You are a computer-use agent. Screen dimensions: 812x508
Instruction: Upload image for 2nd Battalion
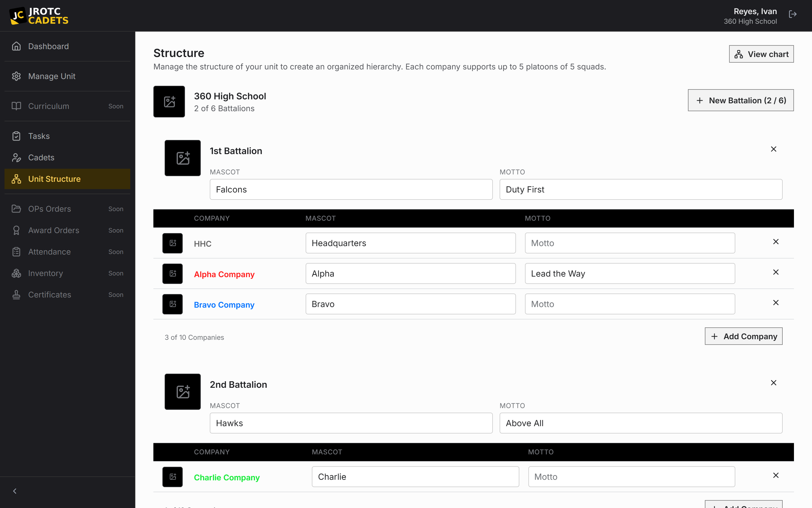[182, 392]
